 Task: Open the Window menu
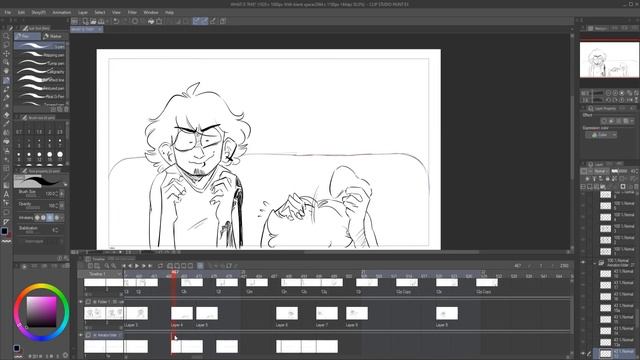tap(151, 13)
